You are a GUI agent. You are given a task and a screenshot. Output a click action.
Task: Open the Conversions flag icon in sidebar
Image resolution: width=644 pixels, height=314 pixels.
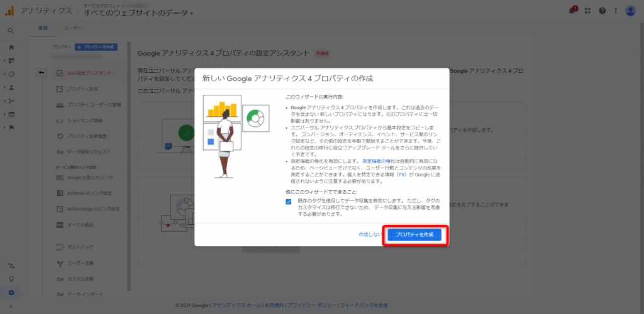(x=11, y=127)
